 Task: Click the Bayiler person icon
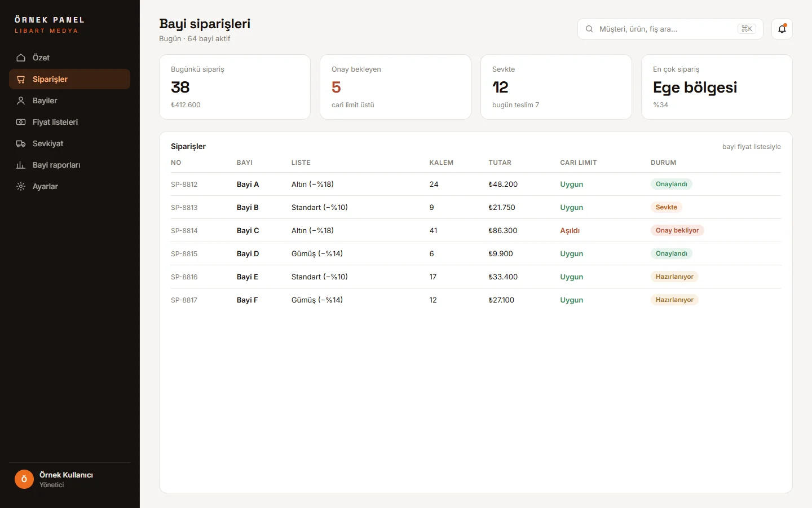[x=21, y=100]
